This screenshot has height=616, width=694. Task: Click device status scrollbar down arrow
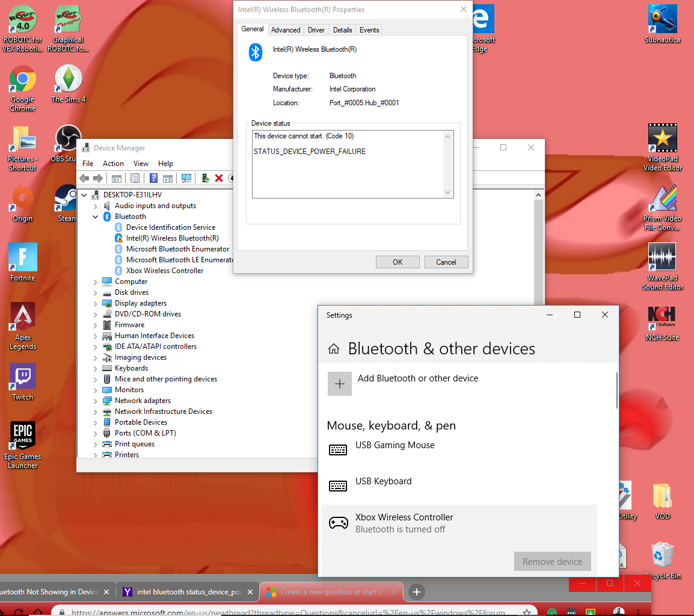click(x=447, y=192)
